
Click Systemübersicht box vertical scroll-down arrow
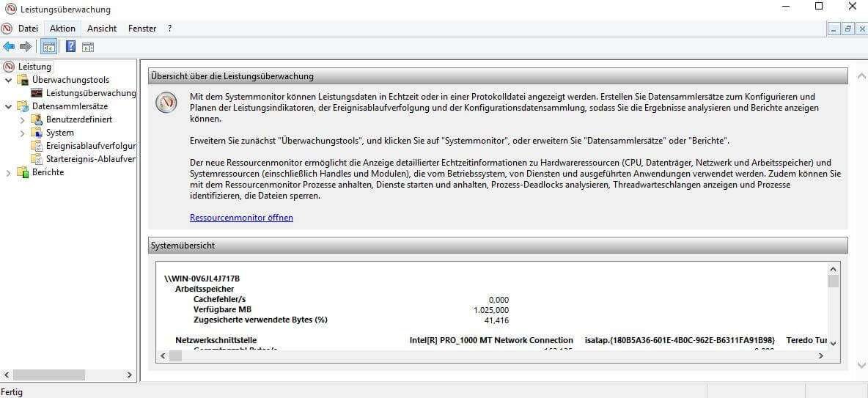[x=833, y=343]
